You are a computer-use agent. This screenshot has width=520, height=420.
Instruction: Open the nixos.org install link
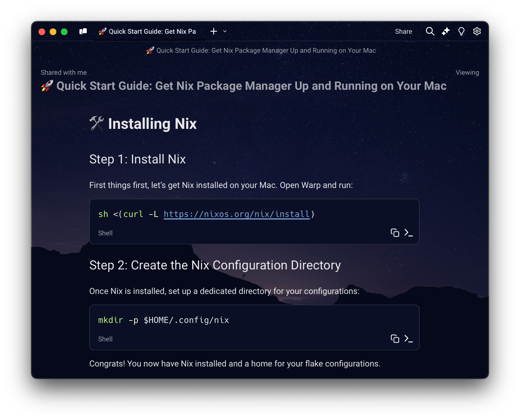(x=237, y=214)
